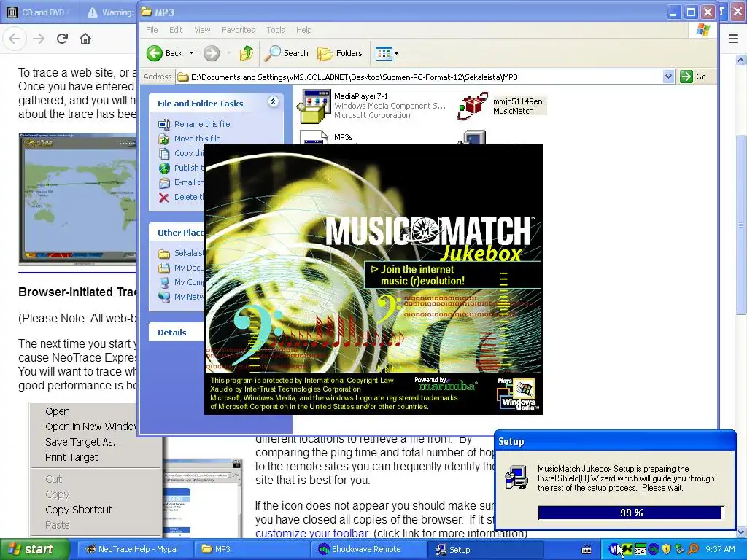Image resolution: width=747 pixels, height=560 pixels.
Task: Click the Rename this file icon
Action: click(164, 124)
